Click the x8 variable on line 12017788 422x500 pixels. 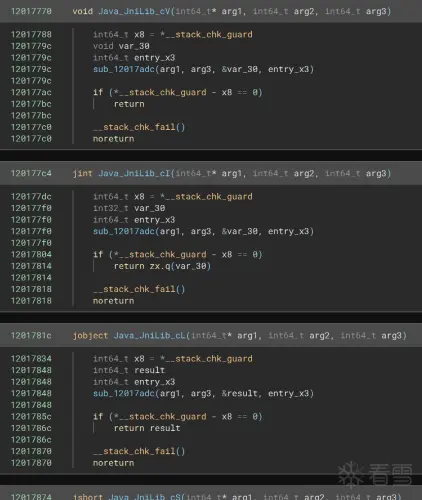(139, 35)
